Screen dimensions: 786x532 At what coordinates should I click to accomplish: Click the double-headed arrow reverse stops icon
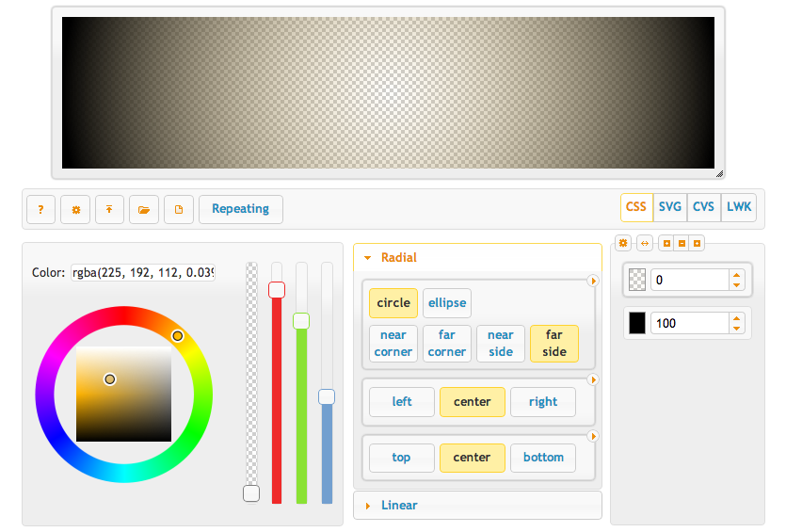point(645,243)
